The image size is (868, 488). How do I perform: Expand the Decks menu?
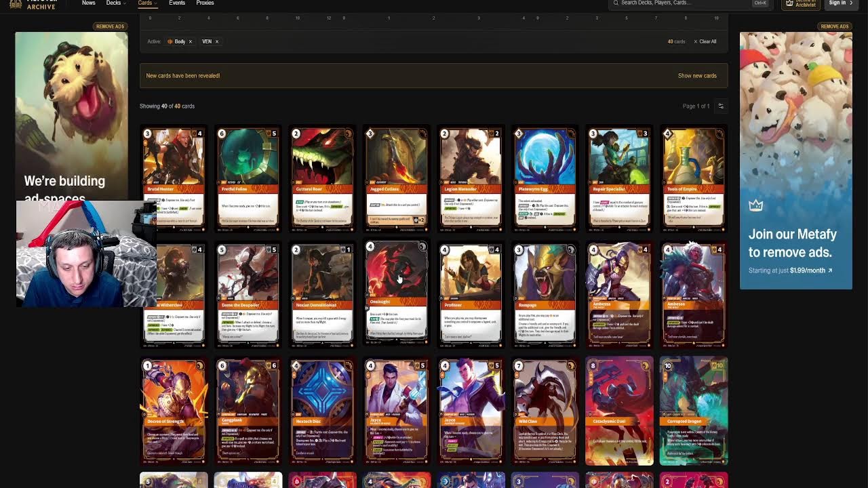click(115, 3)
